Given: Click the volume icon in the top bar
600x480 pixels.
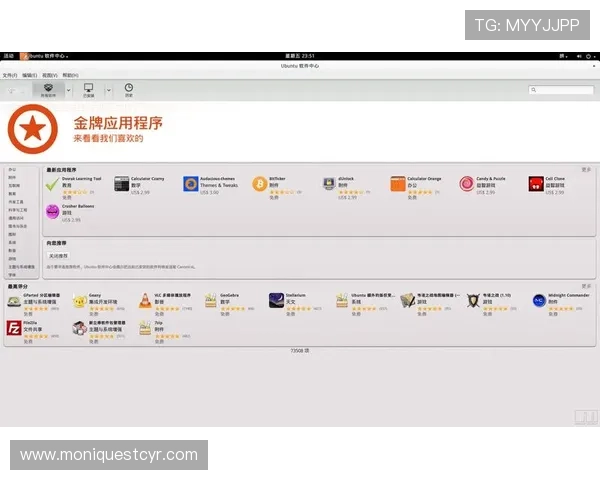Looking at the screenshot, I should coord(579,56).
